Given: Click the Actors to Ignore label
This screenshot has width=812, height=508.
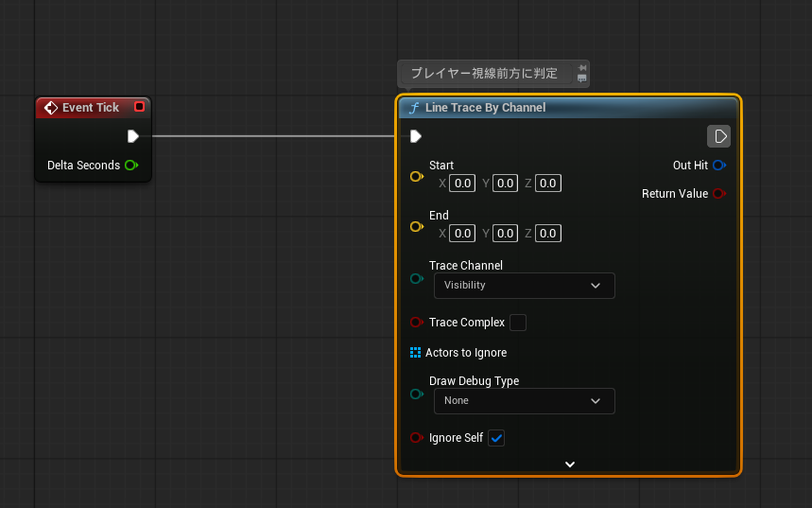Looking at the screenshot, I should click(x=466, y=353).
